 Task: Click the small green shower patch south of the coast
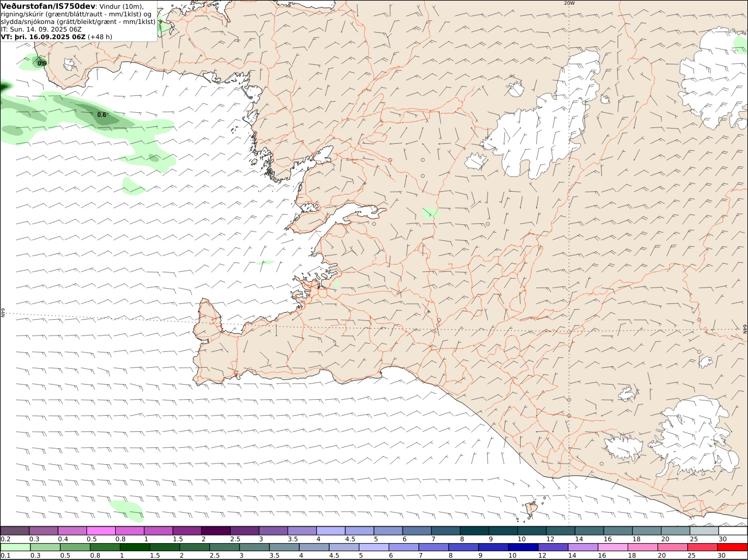[127, 510]
